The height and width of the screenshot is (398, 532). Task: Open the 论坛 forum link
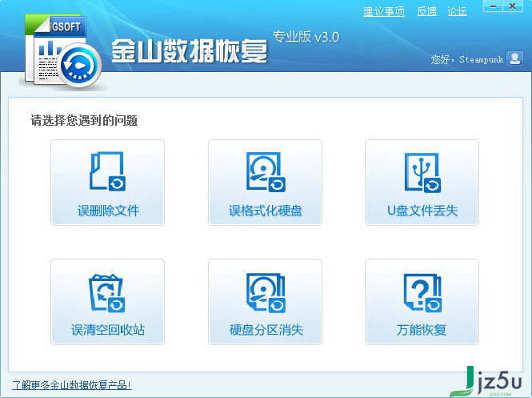tap(457, 11)
